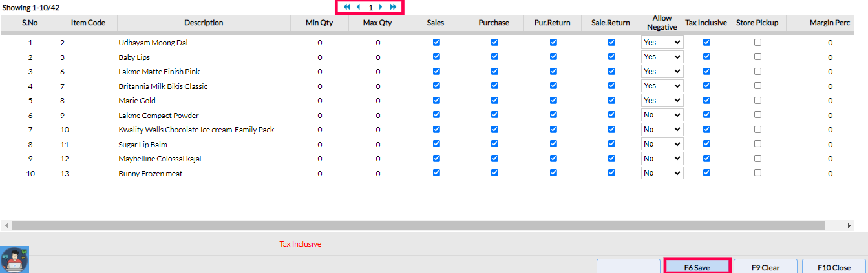
Task: Go to the previous page arrow
Action: click(x=358, y=7)
